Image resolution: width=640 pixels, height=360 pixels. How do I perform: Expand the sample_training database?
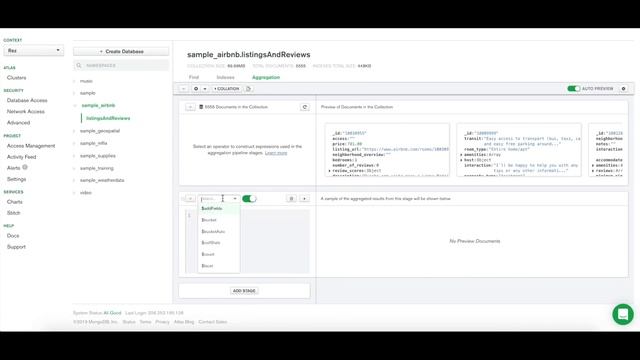(x=74, y=168)
